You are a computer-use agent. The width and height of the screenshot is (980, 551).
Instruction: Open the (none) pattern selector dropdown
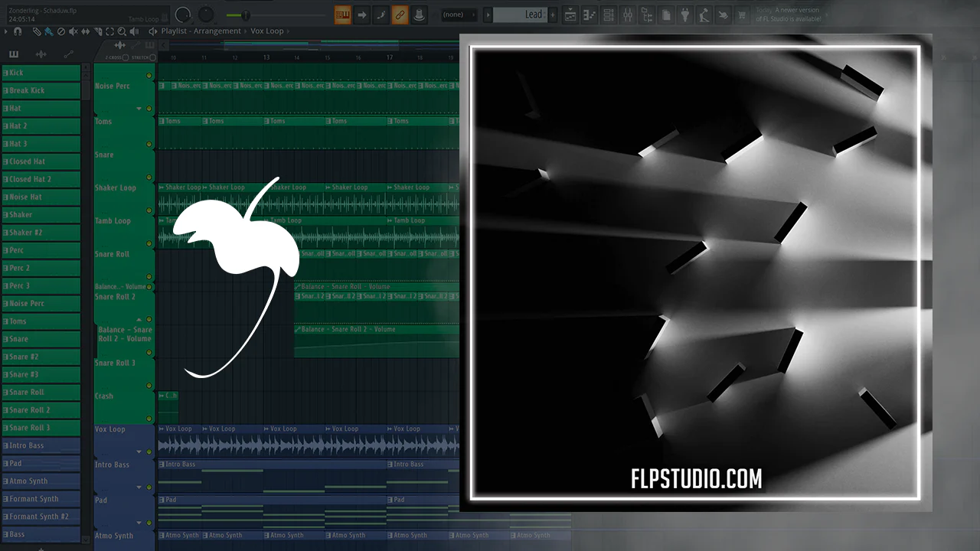click(459, 15)
